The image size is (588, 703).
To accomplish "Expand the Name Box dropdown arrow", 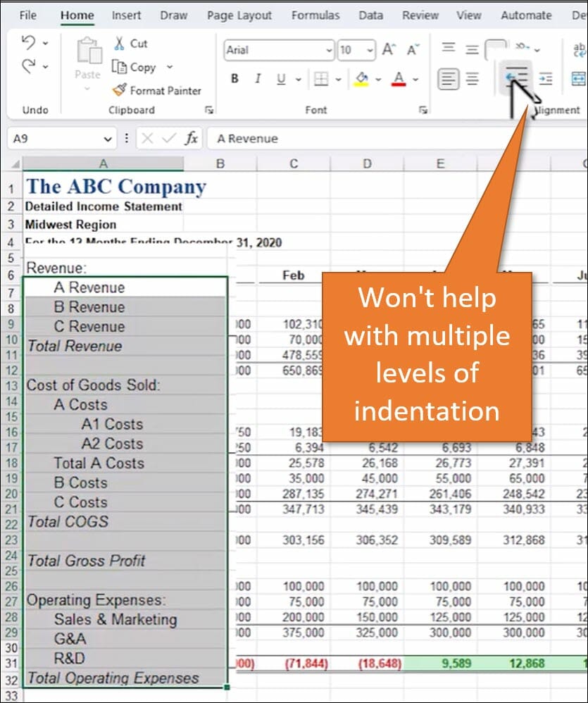I will pyautogui.click(x=108, y=139).
